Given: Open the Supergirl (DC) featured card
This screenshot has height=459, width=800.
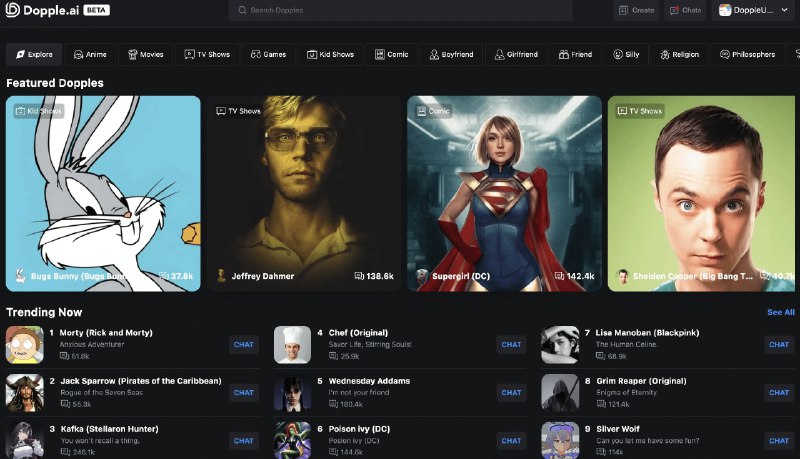Looking at the screenshot, I should (x=505, y=194).
